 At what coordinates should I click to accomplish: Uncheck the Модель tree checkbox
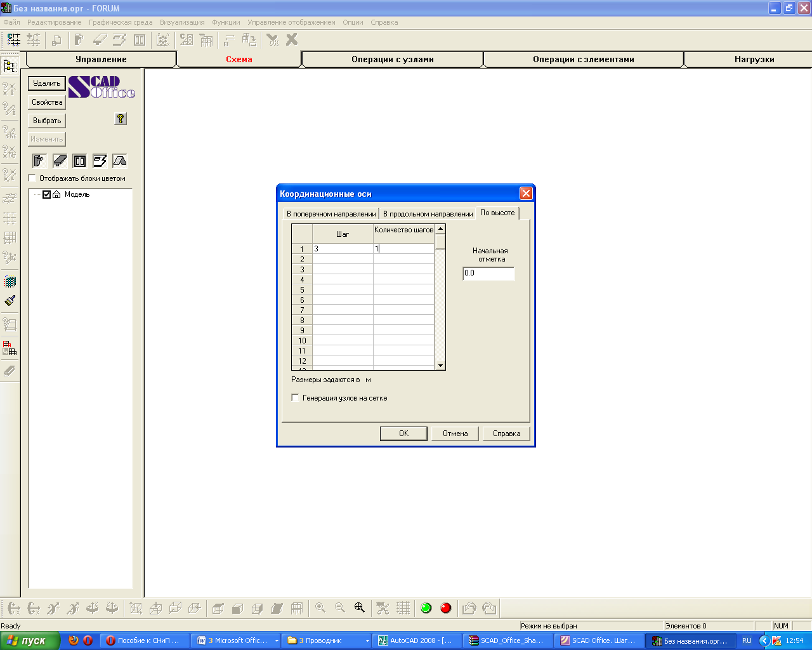coord(46,195)
